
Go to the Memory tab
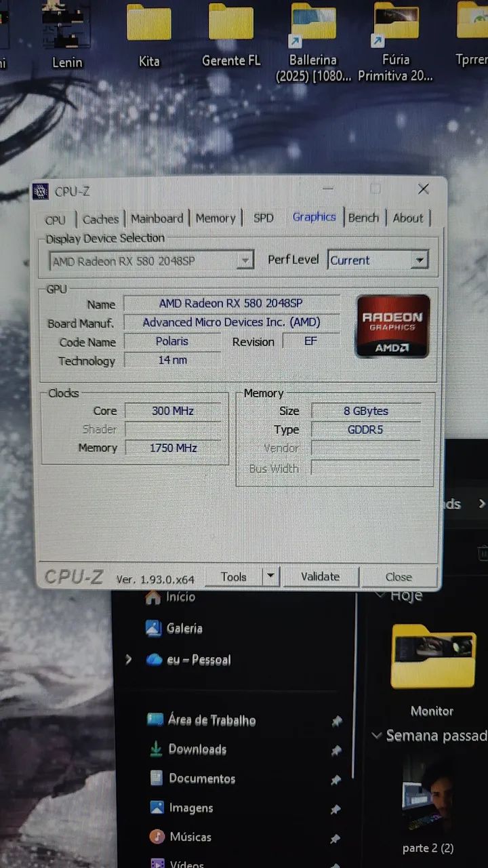216,218
